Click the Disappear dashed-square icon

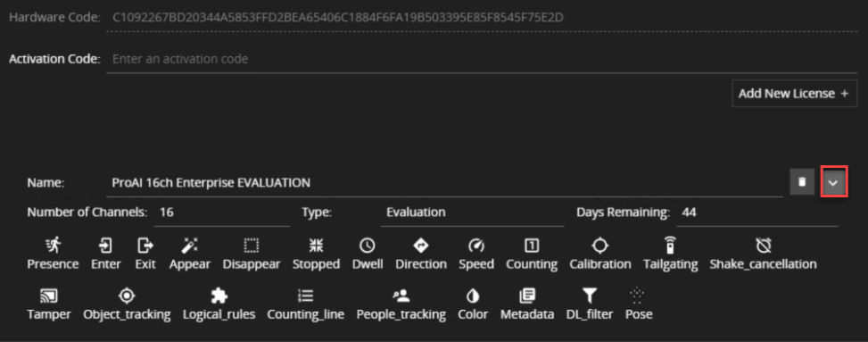click(252, 245)
